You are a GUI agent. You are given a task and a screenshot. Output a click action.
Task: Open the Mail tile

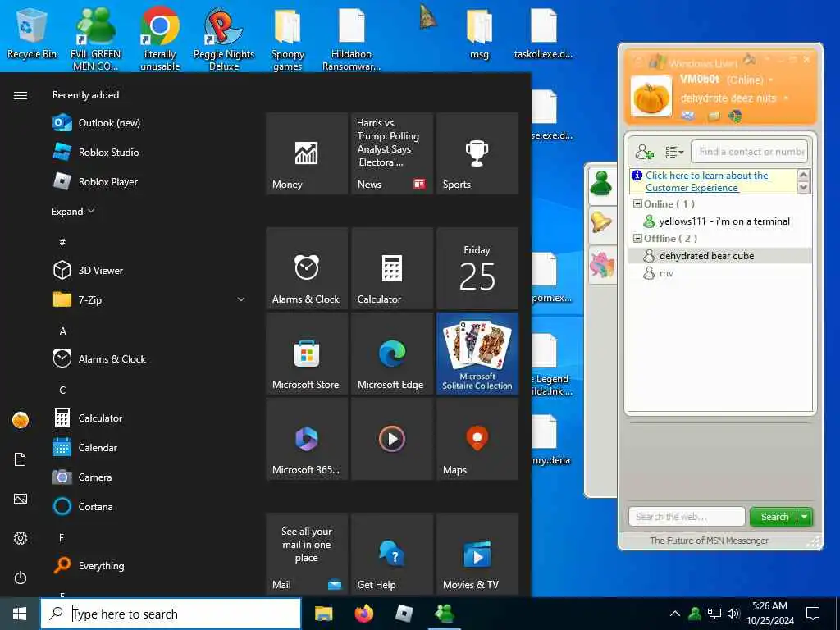[x=307, y=554]
